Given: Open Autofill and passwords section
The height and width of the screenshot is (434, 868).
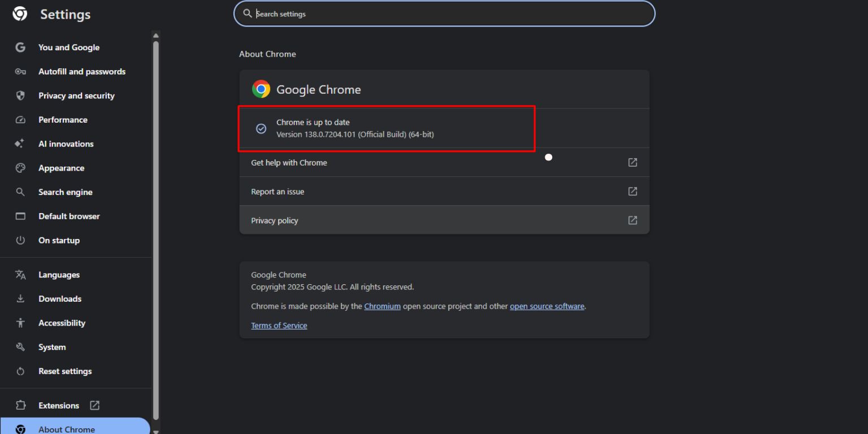Looking at the screenshot, I should [x=76, y=72].
